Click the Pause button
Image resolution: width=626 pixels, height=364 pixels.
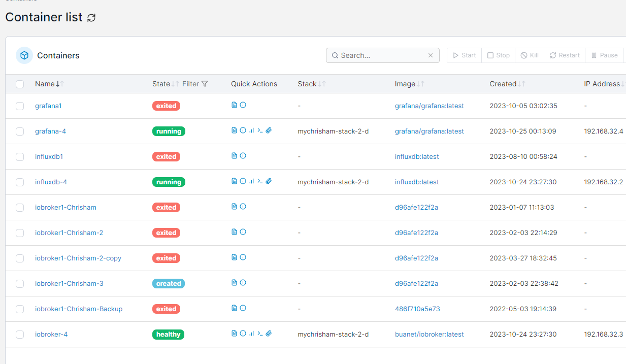click(604, 55)
